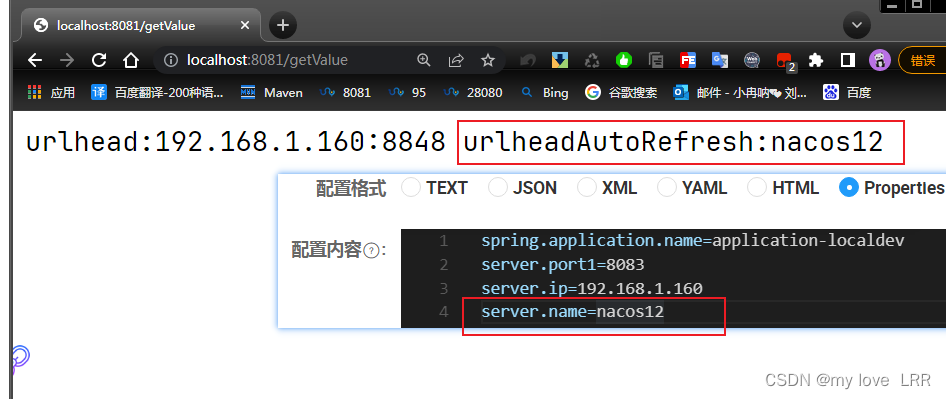Open the 应用 apps bookmark
The height and width of the screenshot is (399, 946).
51,92
